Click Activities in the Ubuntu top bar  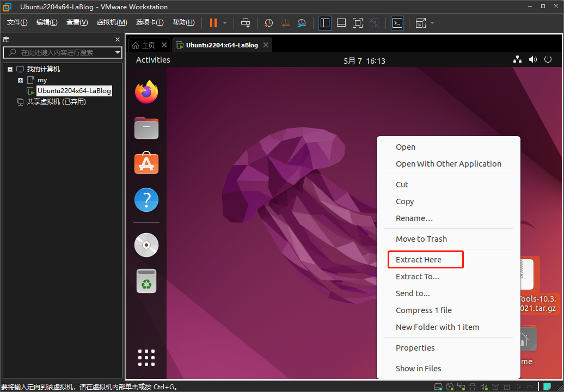pos(153,60)
